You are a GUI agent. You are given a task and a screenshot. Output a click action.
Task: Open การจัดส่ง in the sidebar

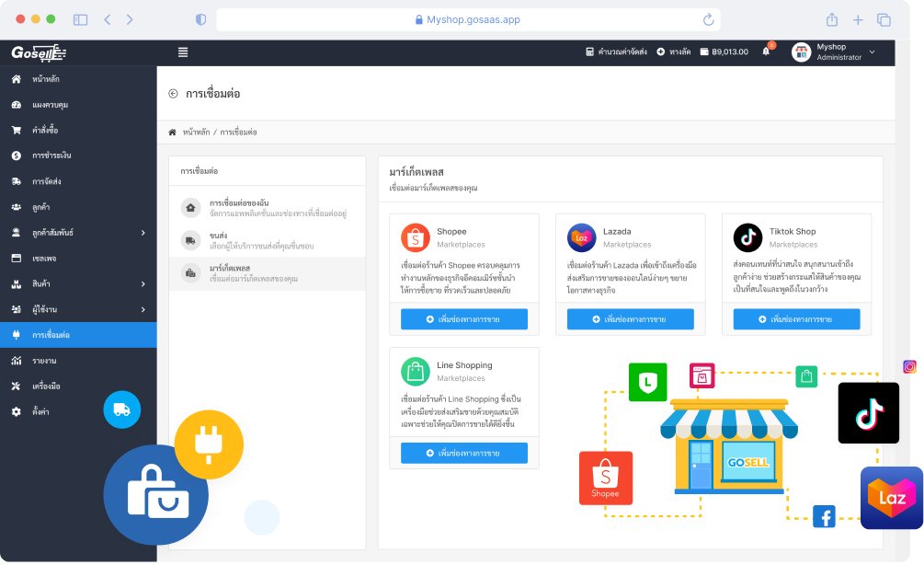pyautogui.click(x=78, y=181)
